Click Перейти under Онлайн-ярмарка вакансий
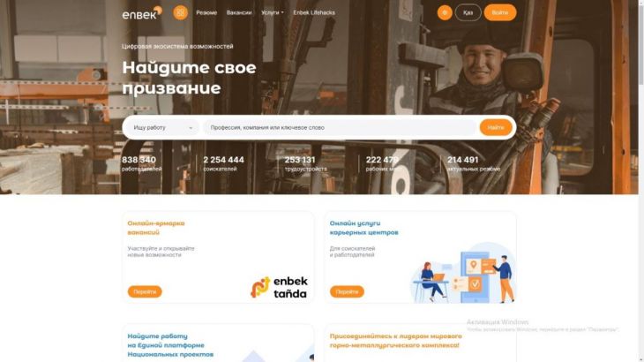Screen dimensions: 644x362 (x=145, y=291)
